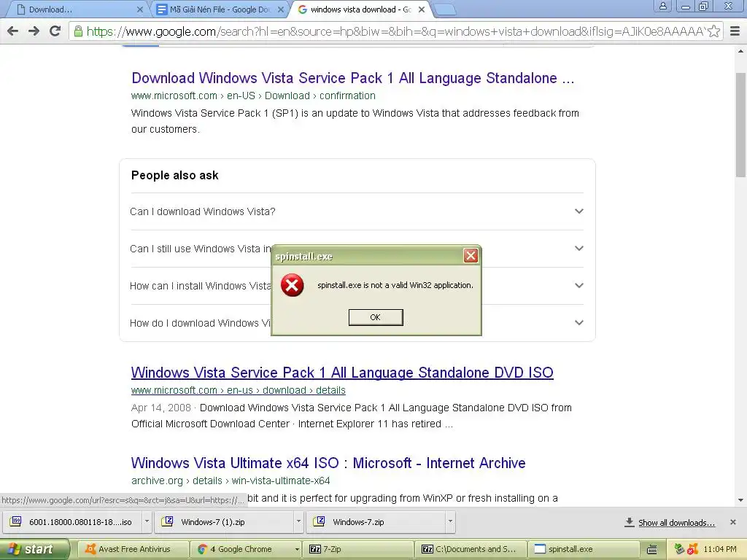This screenshot has width=747, height=560.
Task: Close the 'windows vista download' tab
Action: [x=422, y=9]
